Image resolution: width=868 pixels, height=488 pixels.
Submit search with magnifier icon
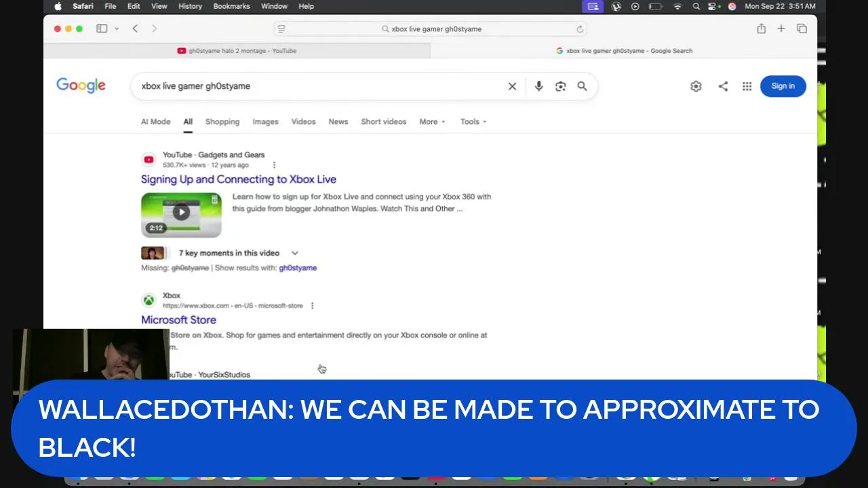[582, 86]
